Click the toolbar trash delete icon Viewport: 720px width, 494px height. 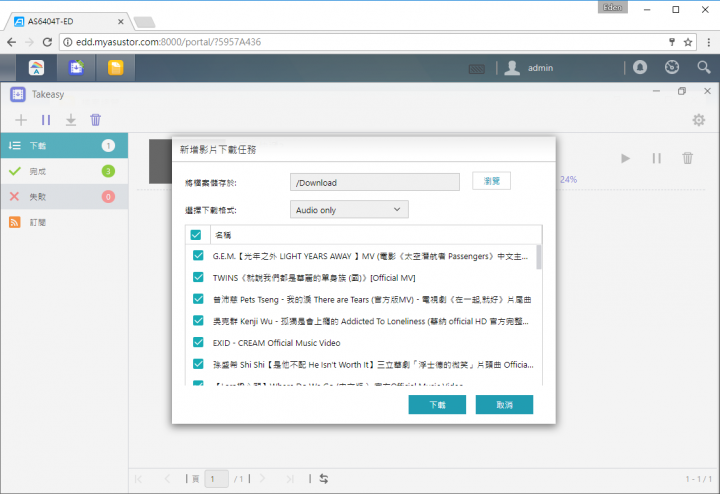pos(96,120)
